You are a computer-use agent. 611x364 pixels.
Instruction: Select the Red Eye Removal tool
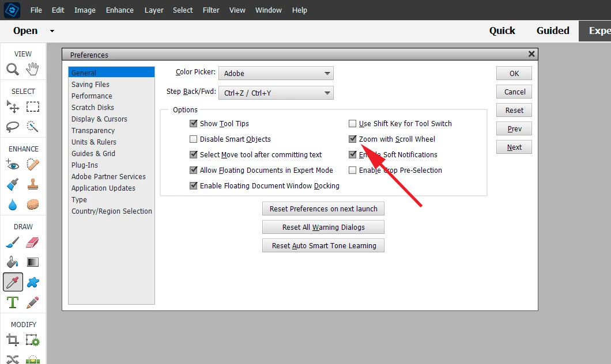pos(13,164)
